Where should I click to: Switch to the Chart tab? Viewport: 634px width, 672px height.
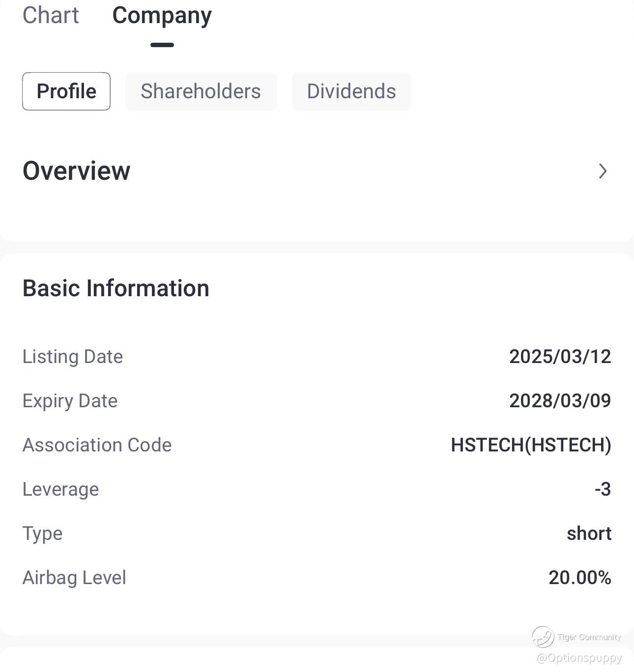coord(51,15)
